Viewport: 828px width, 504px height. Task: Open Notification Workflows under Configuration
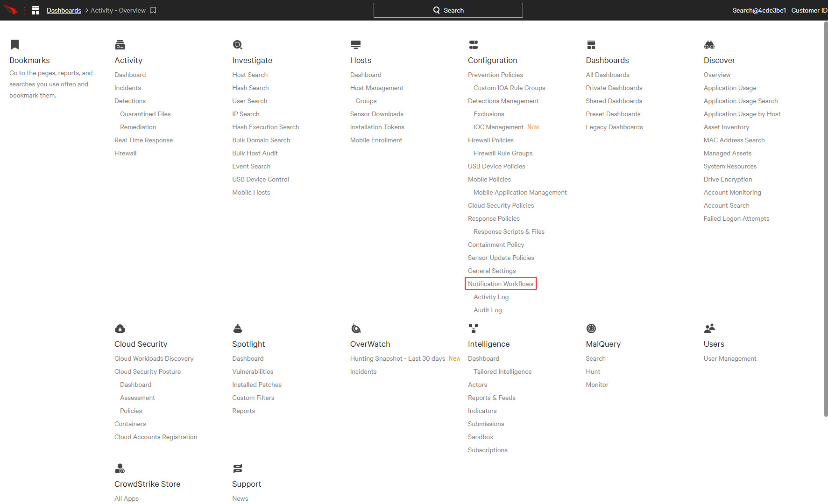pos(501,284)
